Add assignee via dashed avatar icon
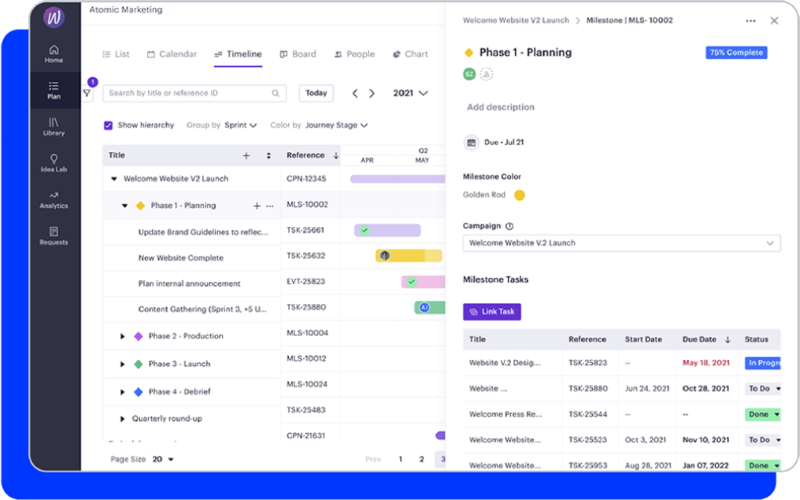The height and width of the screenshot is (500, 800). coord(487,74)
